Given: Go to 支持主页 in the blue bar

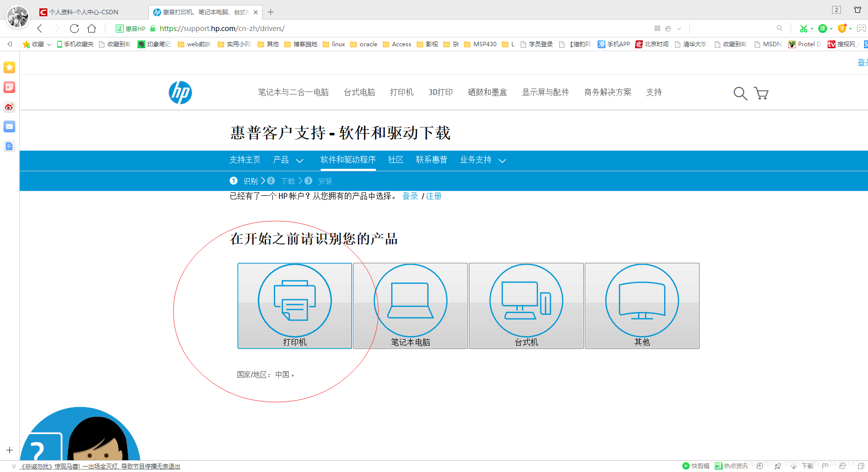Looking at the screenshot, I should [x=245, y=160].
